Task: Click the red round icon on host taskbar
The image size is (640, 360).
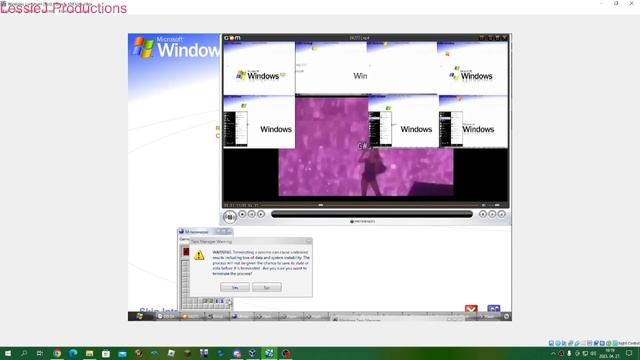Action: point(286,353)
